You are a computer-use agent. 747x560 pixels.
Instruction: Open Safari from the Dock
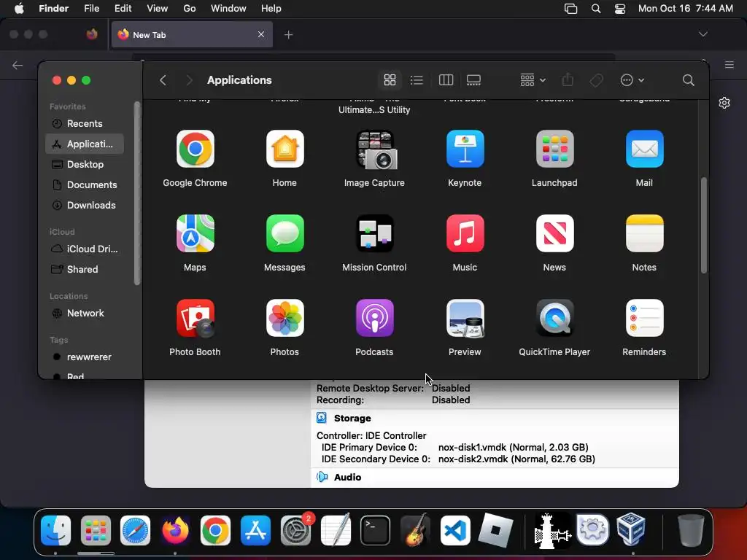[x=135, y=530]
